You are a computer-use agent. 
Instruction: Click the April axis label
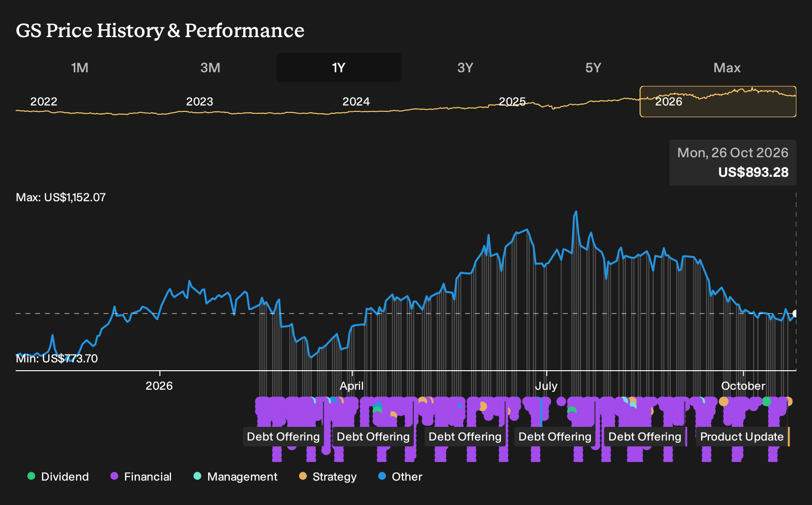pos(352,386)
